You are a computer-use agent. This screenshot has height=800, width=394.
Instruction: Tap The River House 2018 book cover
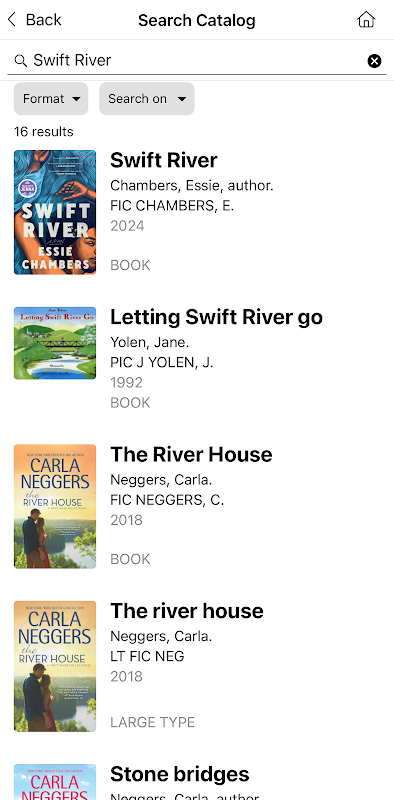coord(55,506)
